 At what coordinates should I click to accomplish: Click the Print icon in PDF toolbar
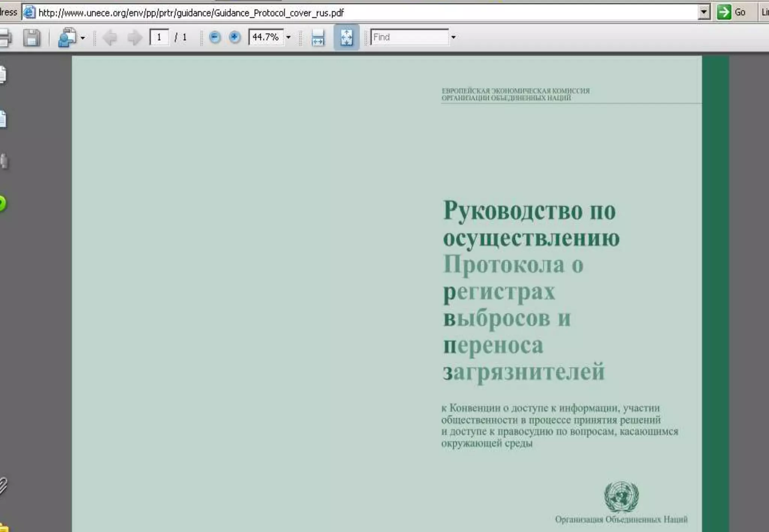5,38
